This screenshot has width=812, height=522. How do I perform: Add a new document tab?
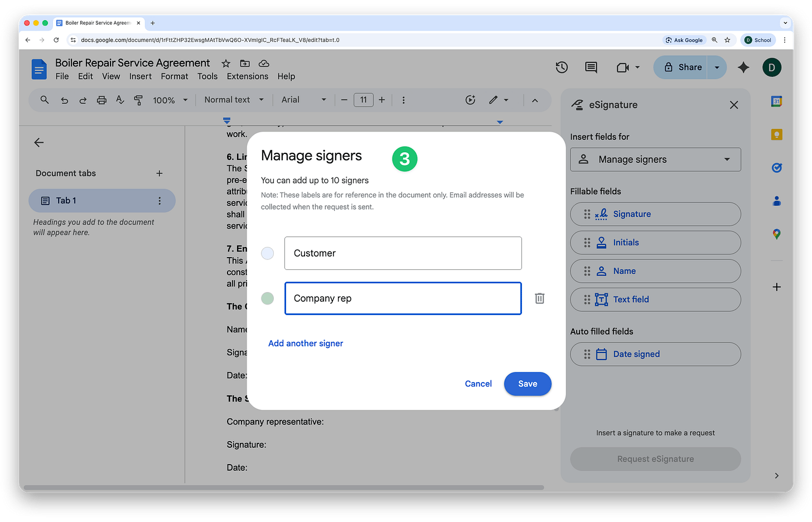[159, 173]
